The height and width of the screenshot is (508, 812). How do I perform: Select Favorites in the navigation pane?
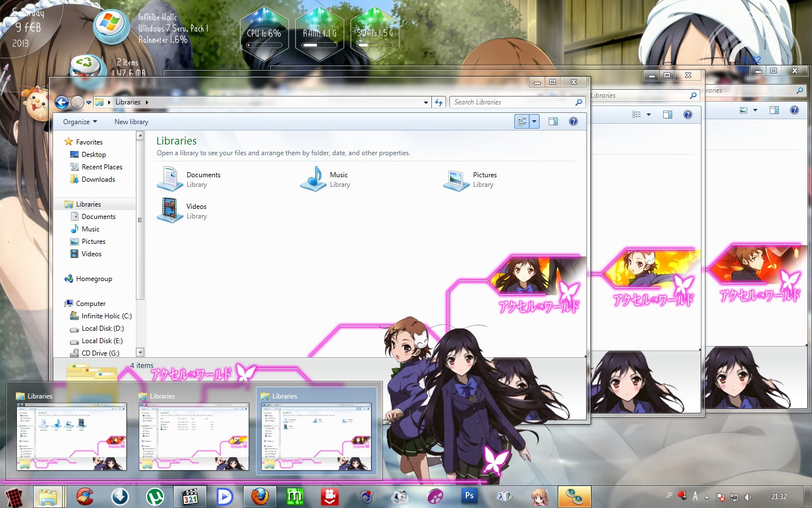[89, 142]
